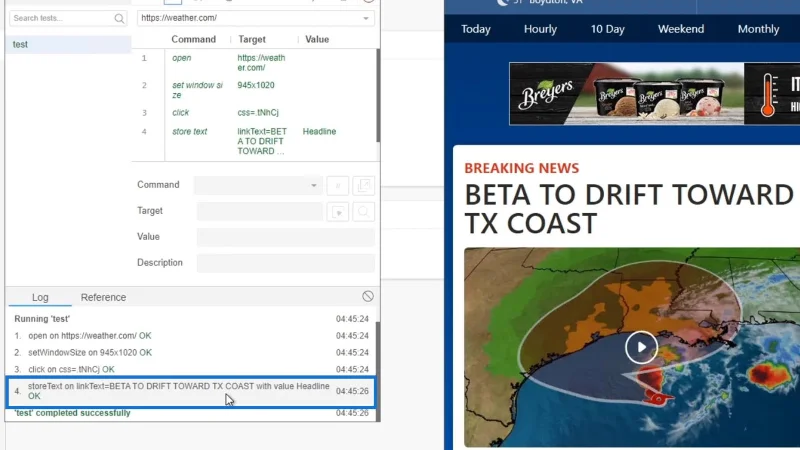The image size is (800, 450).
Task: Open the Hourly tab on weather.com
Action: pyautogui.click(x=540, y=29)
